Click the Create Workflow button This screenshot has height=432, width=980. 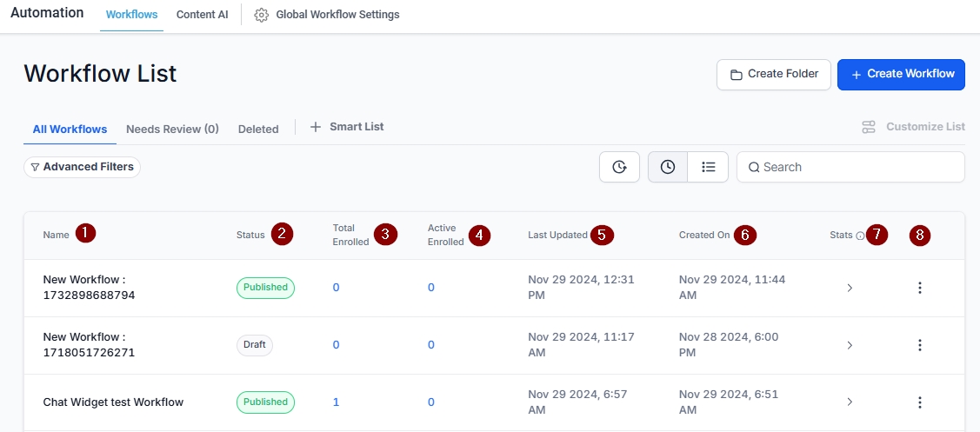(x=901, y=74)
